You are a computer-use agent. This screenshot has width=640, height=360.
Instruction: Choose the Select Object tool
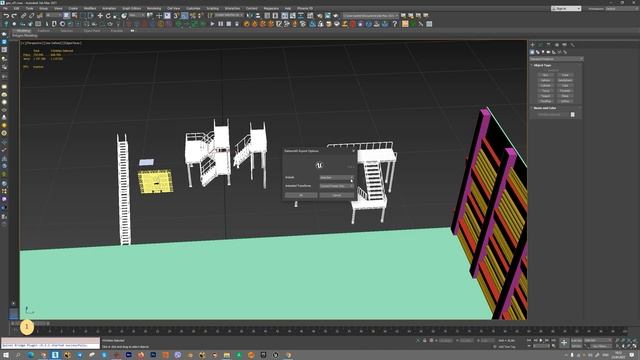(x=67, y=16)
